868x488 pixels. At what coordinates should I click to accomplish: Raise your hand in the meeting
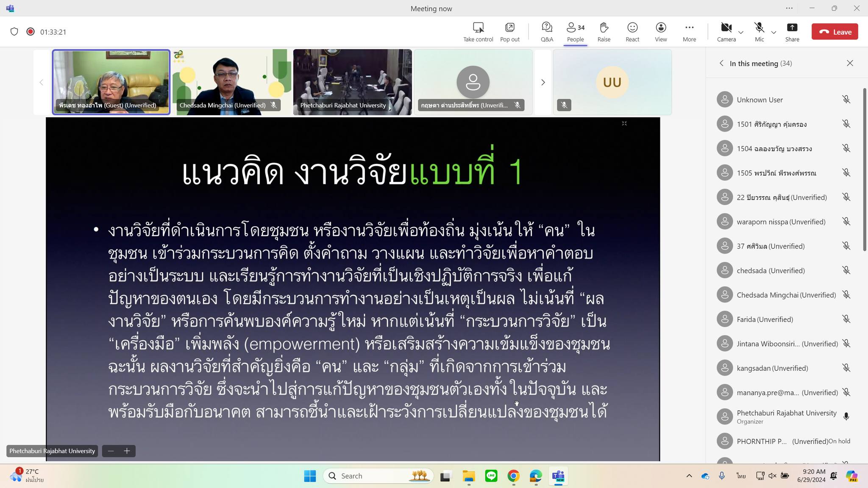click(x=604, y=28)
